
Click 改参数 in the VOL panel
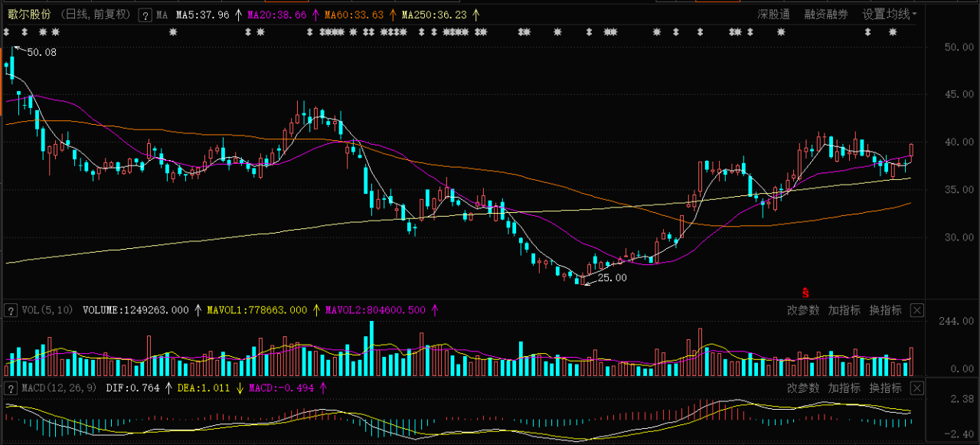(x=802, y=310)
